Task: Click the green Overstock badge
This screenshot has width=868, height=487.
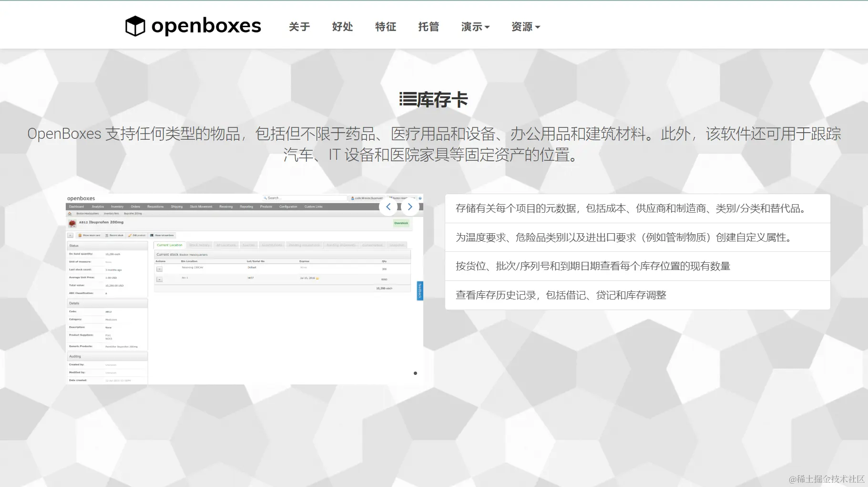Action: click(401, 223)
